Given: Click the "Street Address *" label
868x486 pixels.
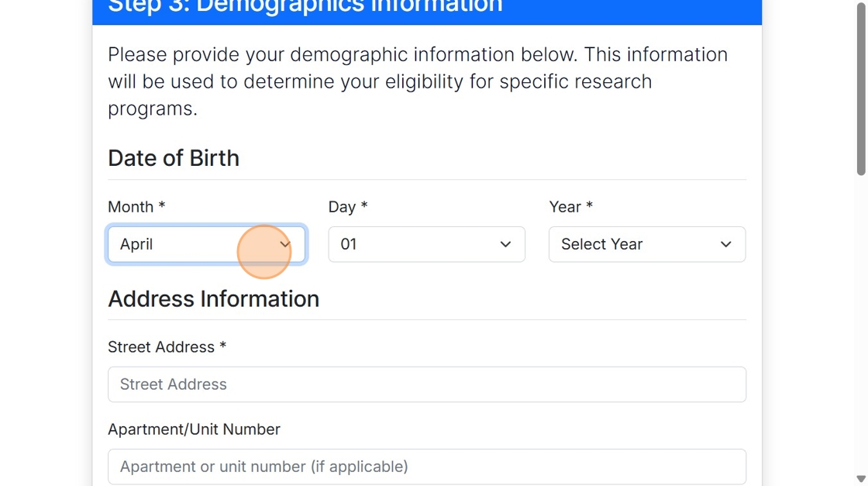Looking at the screenshot, I should click(x=167, y=347).
